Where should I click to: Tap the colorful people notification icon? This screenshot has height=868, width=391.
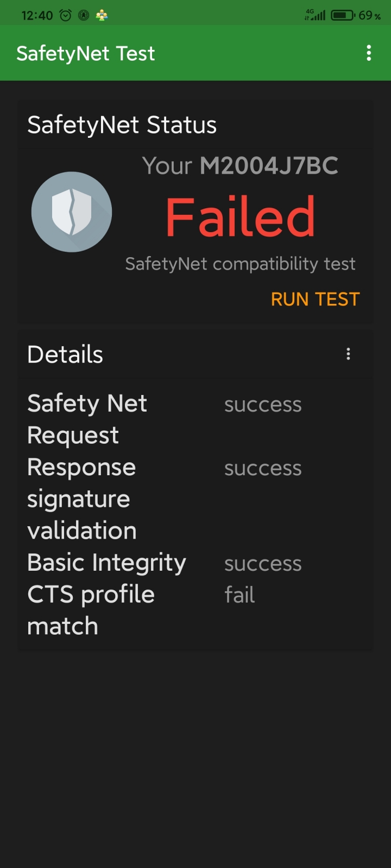click(x=102, y=15)
